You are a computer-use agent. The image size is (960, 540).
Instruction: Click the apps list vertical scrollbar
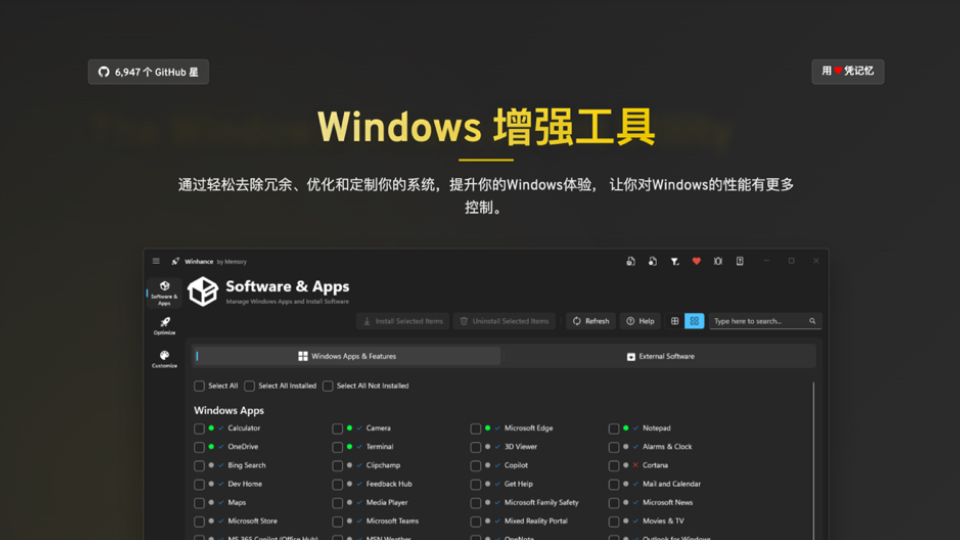coord(814,459)
